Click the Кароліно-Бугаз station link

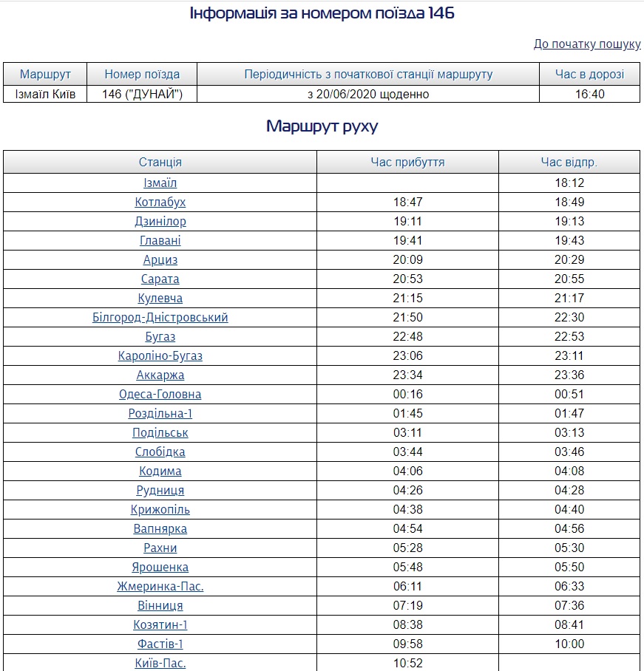[160, 356]
